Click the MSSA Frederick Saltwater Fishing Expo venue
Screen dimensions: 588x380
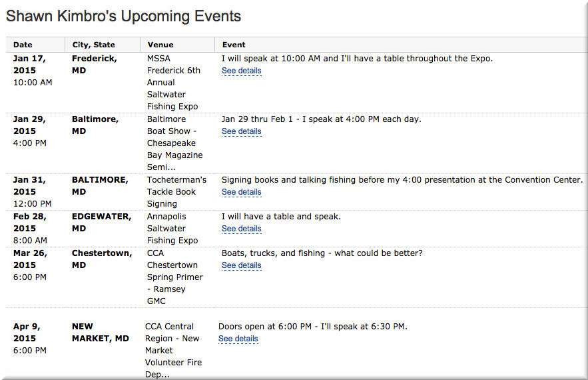click(x=174, y=83)
